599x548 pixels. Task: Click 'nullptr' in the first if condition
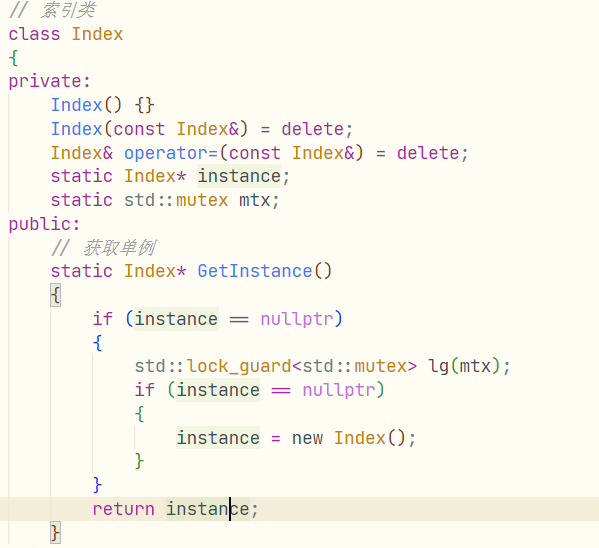[x=297, y=319]
